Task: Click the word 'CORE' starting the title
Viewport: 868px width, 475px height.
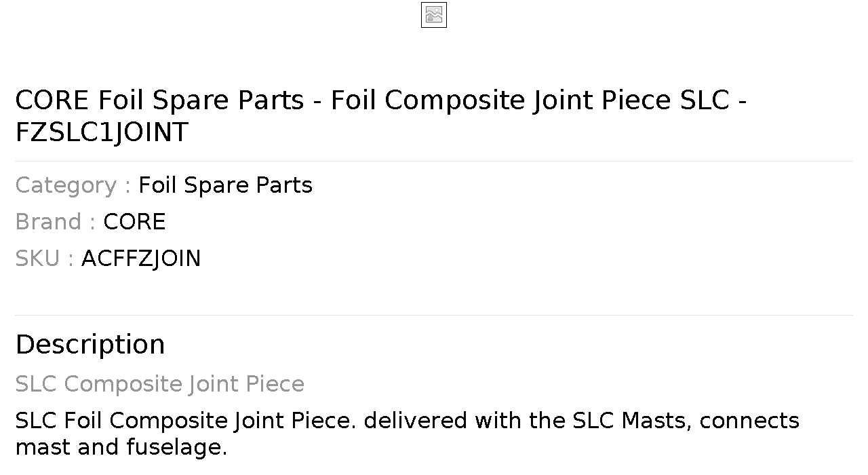Action: [x=52, y=100]
